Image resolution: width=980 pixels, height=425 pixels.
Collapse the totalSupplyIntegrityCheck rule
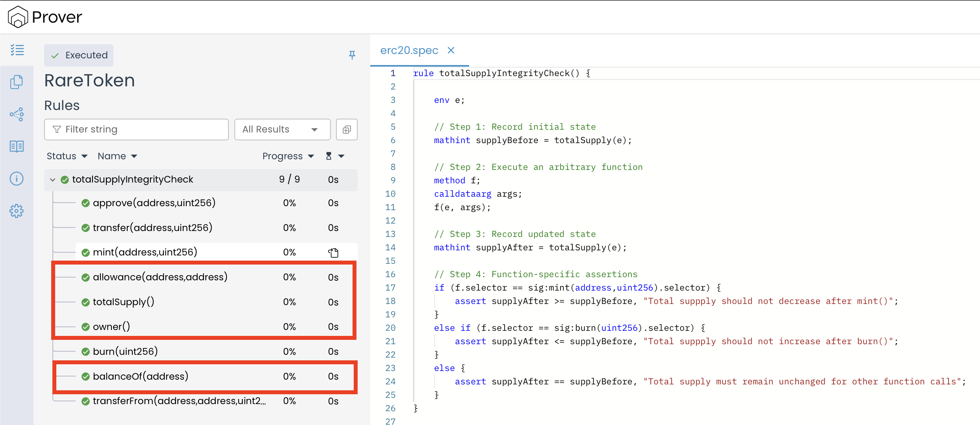pos(52,180)
